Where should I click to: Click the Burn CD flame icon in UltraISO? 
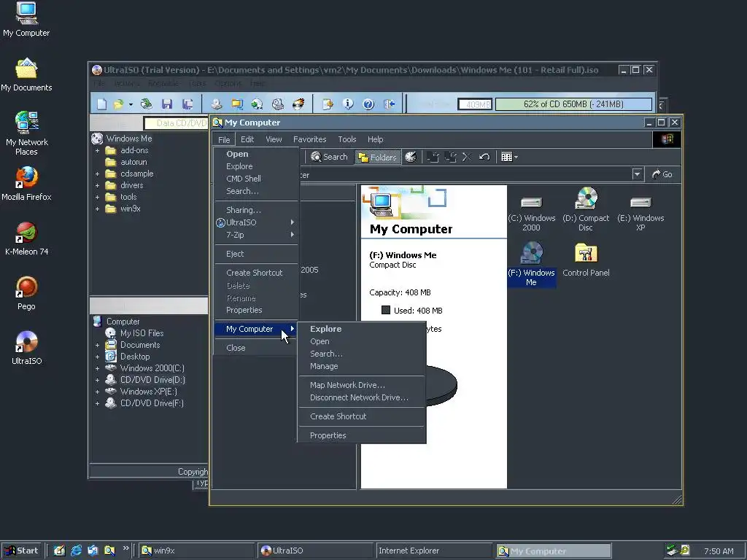coord(298,104)
